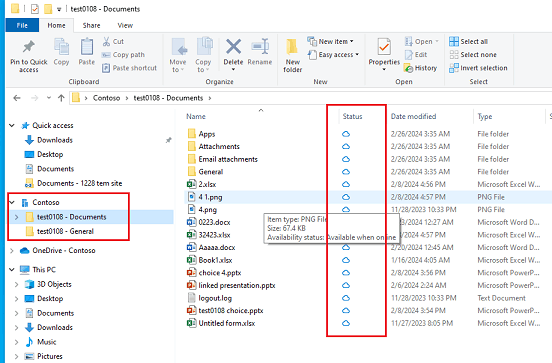Select Pictures under This PC
552x363 pixels.
pyautogui.click(x=44, y=356)
